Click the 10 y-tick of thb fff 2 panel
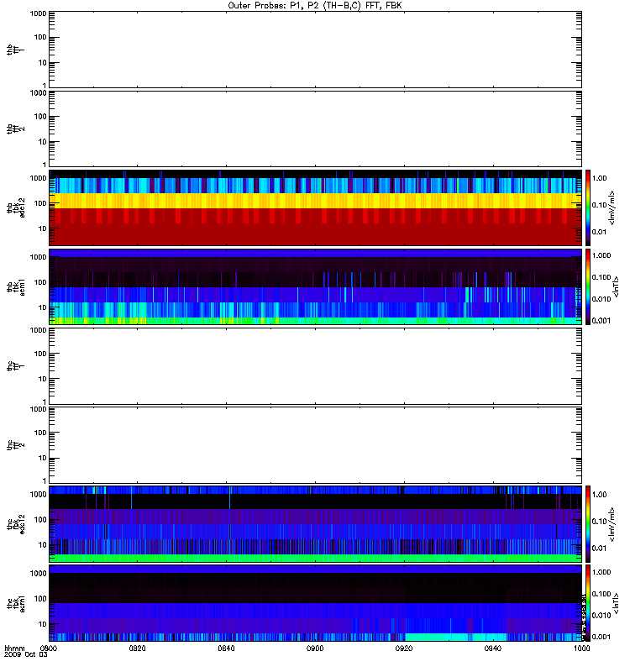Viewport: 630px width, 672px height. click(x=43, y=142)
